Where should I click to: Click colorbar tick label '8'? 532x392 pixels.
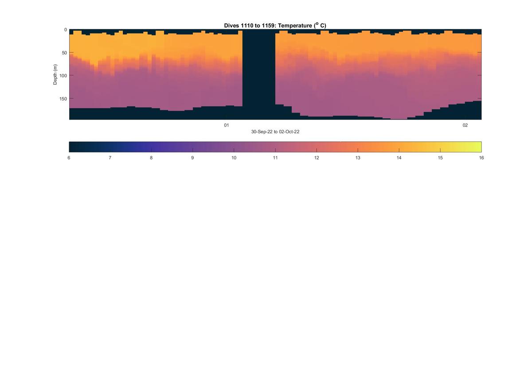click(x=151, y=158)
